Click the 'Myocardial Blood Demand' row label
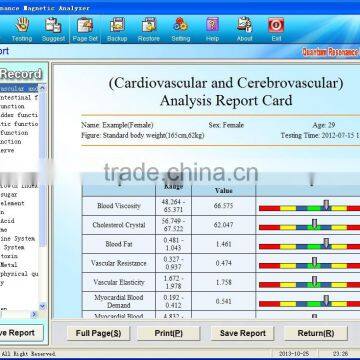The image size is (360, 360). pyautogui.click(x=119, y=301)
